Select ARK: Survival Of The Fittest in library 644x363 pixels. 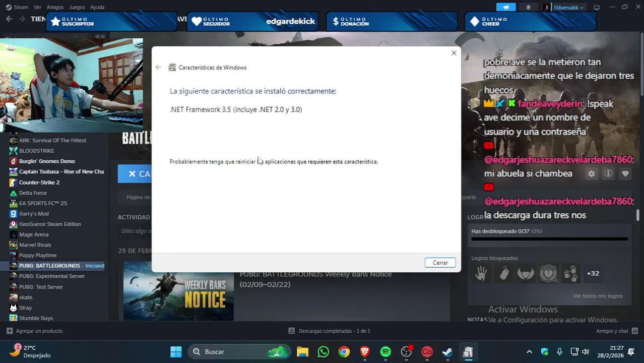click(x=52, y=140)
